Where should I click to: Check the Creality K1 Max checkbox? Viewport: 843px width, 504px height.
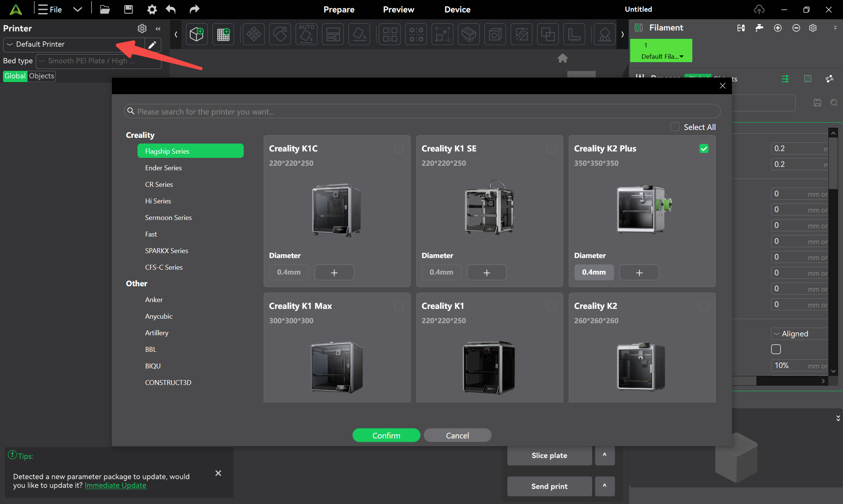[399, 306]
